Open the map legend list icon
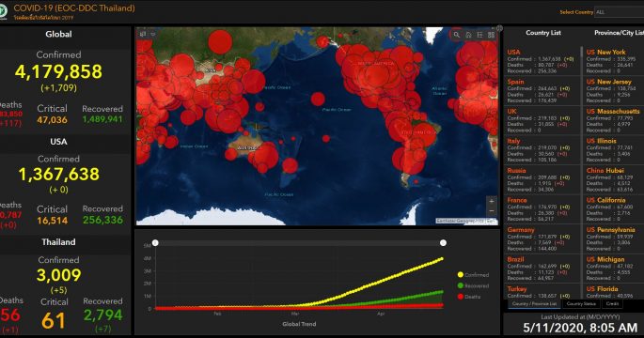Image resolution: width=644 pixels, height=338 pixels. [x=479, y=35]
